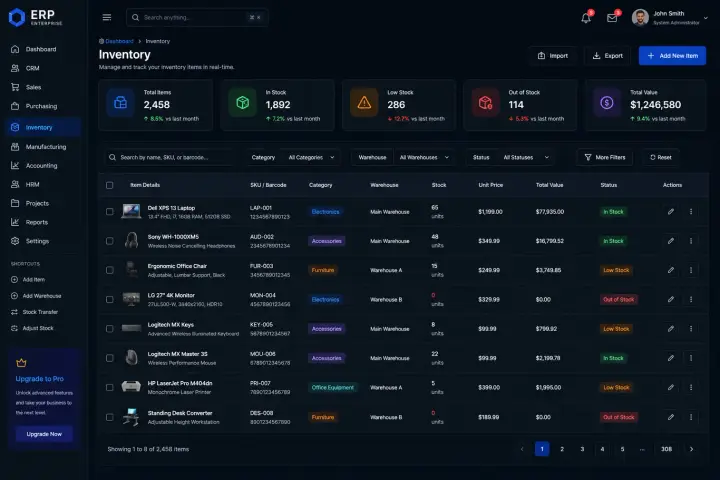Click the Total Items box icon

point(120,102)
